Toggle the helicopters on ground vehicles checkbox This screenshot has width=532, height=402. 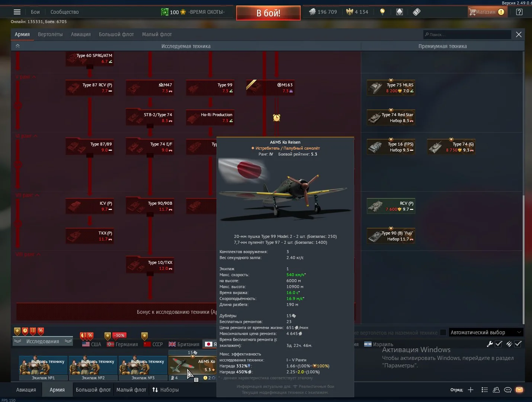443,332
